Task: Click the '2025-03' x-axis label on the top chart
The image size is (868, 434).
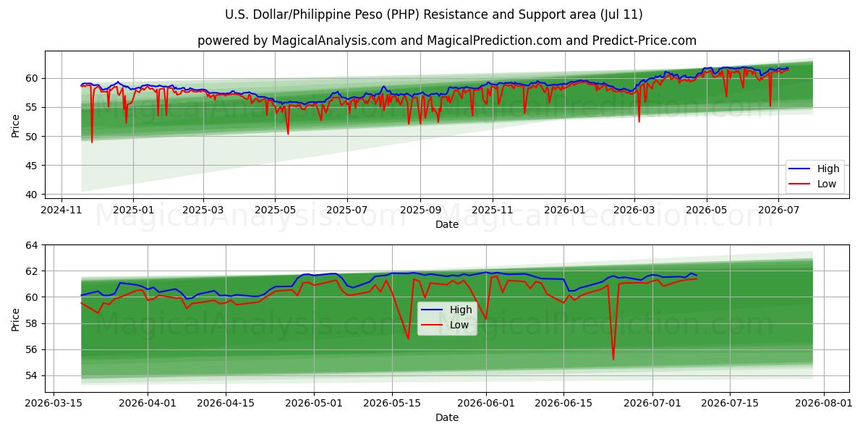Action: pyautogui.click(x=203, y=210)
